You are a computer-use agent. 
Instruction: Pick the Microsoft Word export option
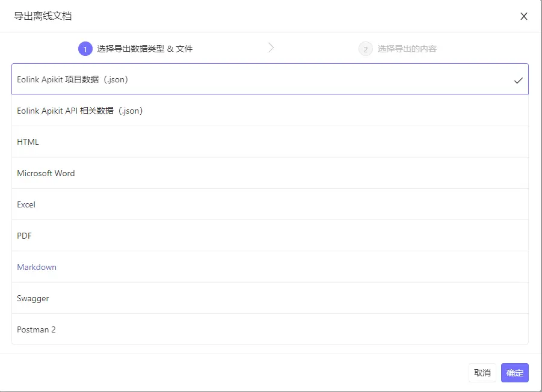46,173
